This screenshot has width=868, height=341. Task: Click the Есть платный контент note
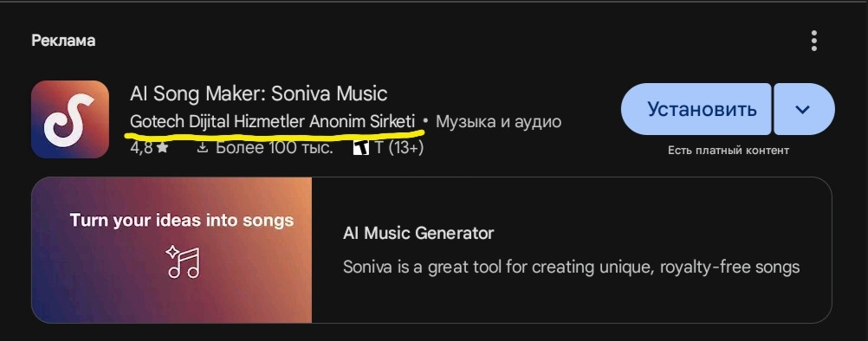728,151
